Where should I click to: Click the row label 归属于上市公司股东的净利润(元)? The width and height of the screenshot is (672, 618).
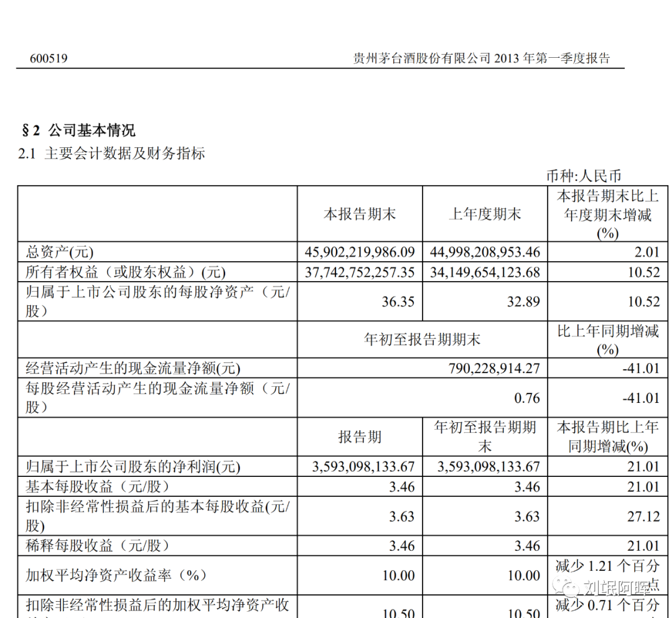tap(133, 466)
